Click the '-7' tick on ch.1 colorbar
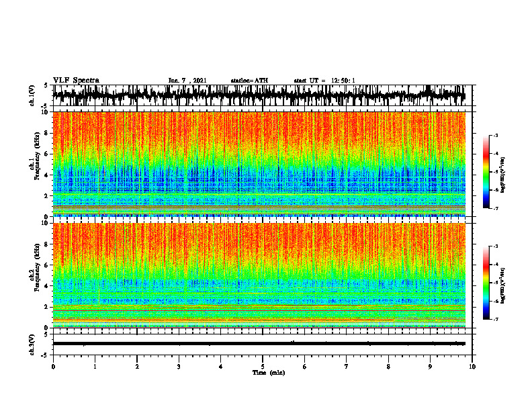Image resolution: width=532 pixels, height=411 pixels. tap(496, 208)
